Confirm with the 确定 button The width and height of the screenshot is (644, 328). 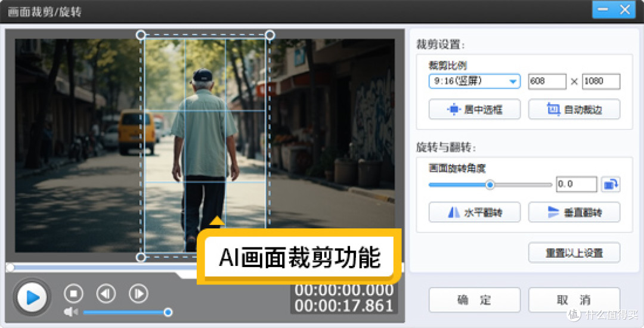(x=475, y=300)
